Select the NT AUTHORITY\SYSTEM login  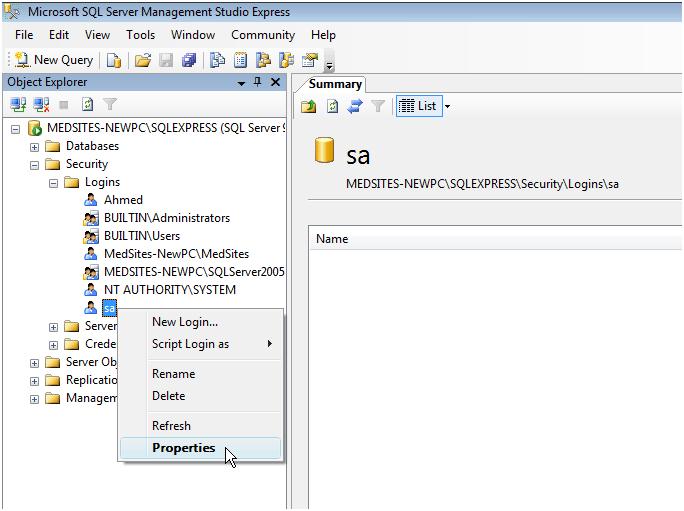[x=170, y=290]
